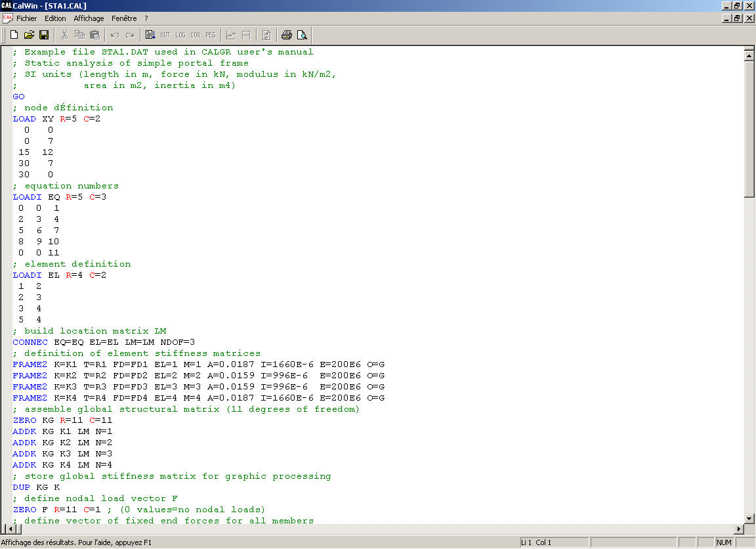This screenshot has width=756, height=549.
Task: Click the vertical scrollbar down arrow
Action: click(749, 518)
